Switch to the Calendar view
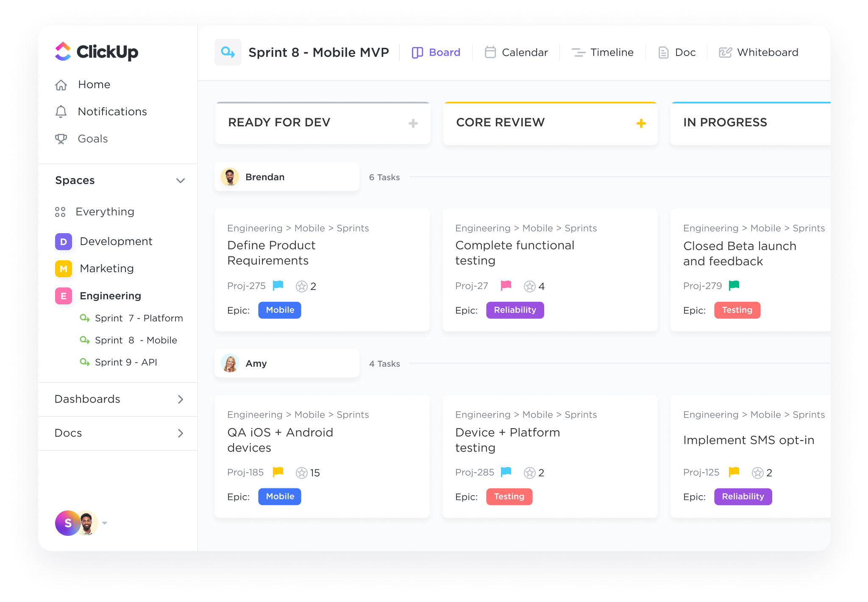Screen dimensions: 868x602 516,52
